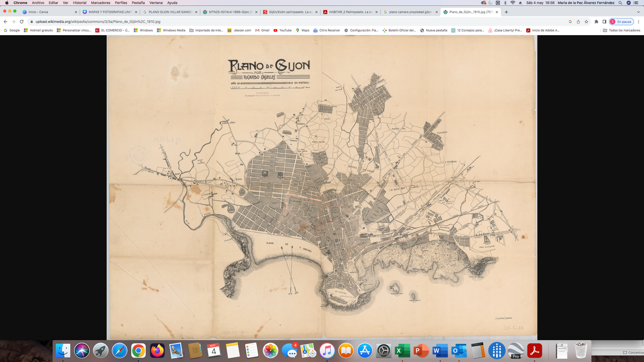Open the Extensions puzzle icon
The height and width of the screenshot is (362, 644).
click(x=596, y=22)
